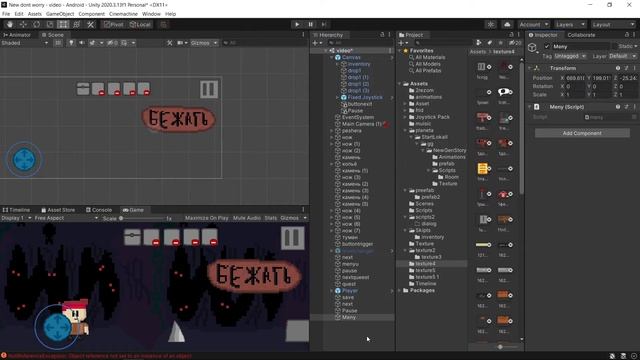Open the Account dropdown
Viewport: 640px width, 360px height.
click(533, 24)
